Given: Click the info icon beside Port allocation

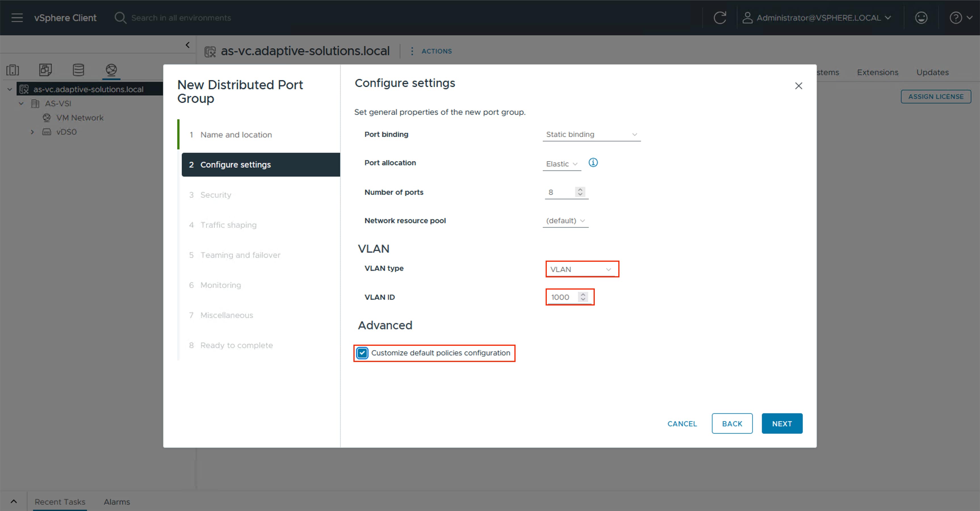Looking at the screenshot, I should (x=593, y=162).
